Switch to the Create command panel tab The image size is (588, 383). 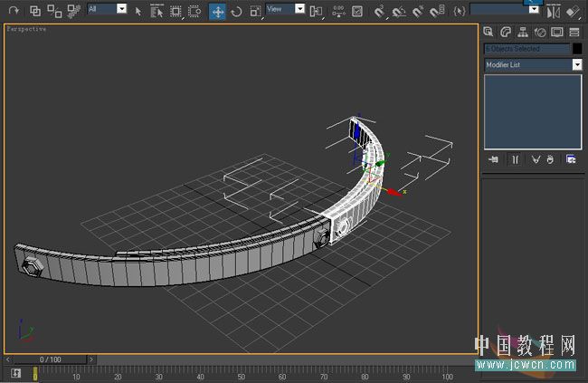(x=488, y=32)
